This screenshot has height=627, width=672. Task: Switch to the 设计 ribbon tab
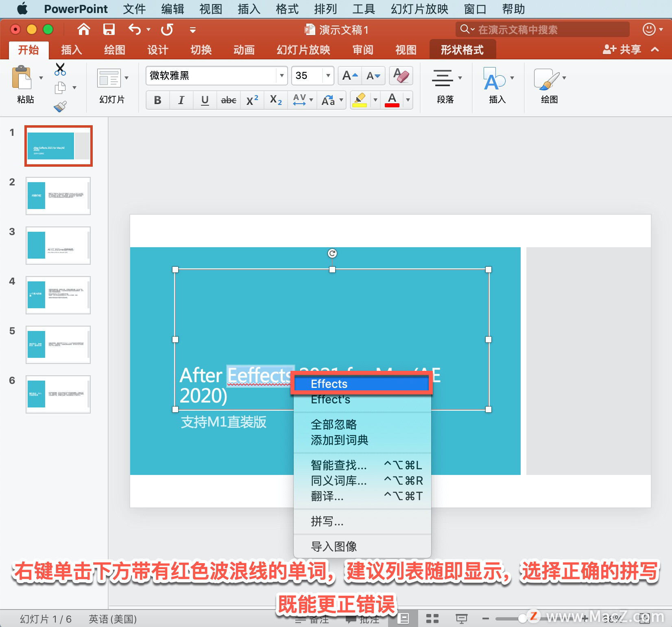tap(157, 50)
